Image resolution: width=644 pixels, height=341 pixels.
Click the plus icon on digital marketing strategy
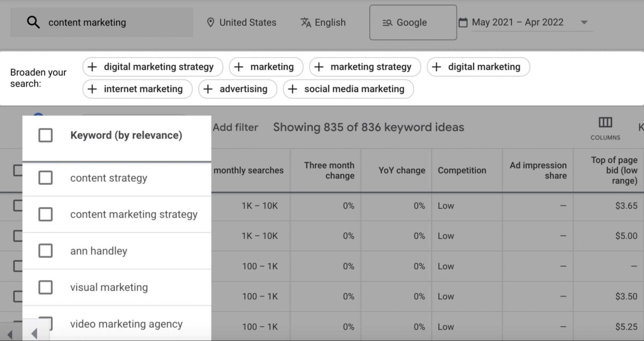click(x=92, y=67)
